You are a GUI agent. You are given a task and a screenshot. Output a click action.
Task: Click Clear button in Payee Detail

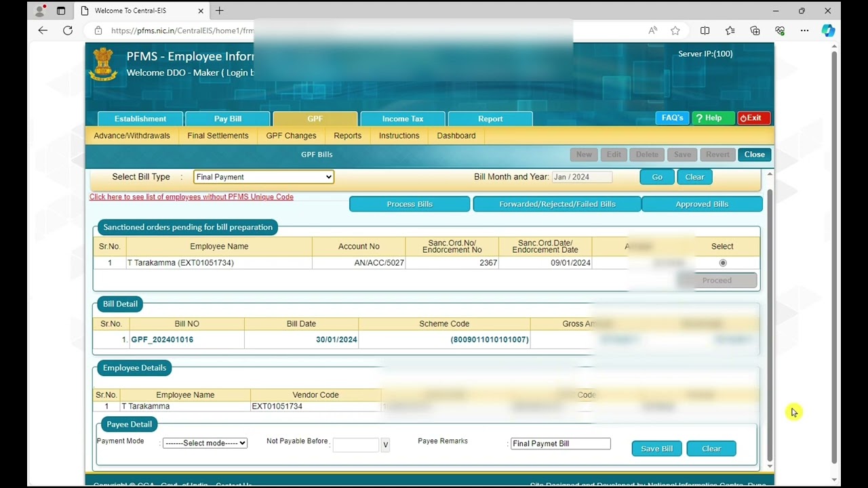[x=711, y=449]
